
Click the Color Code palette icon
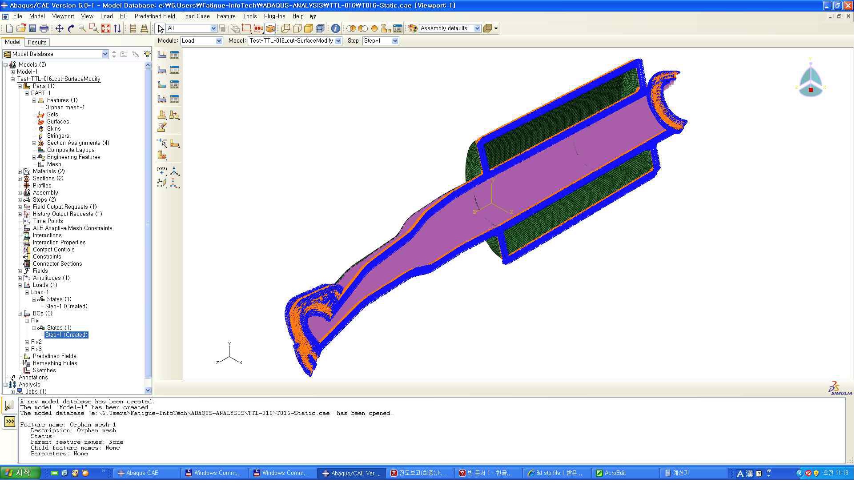(x=413, y=28)
